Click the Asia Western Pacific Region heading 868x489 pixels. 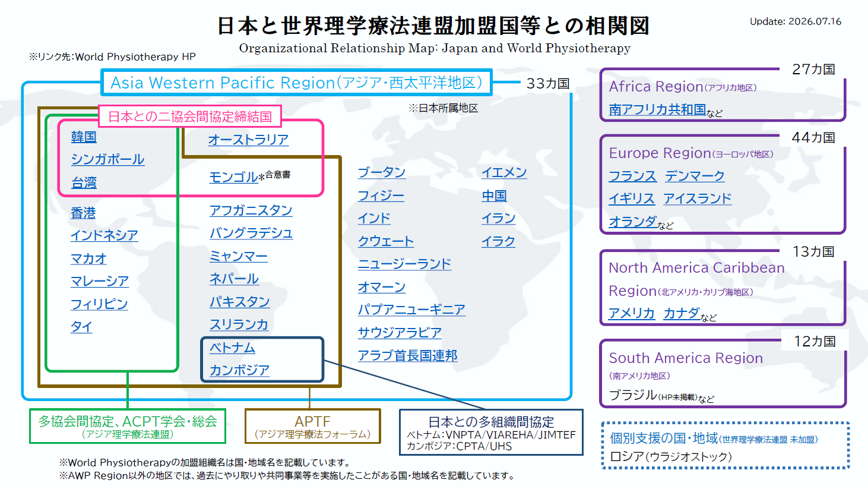coord(296,83)
